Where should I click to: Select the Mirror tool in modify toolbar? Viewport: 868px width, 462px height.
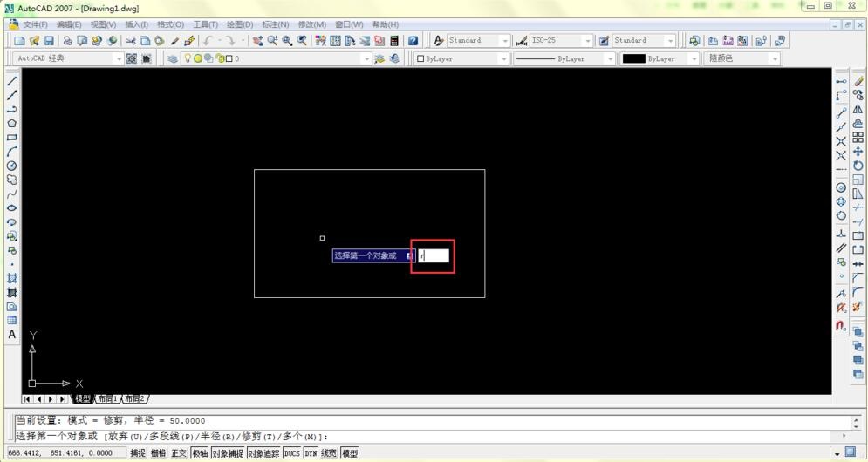[x=858, y=110]
